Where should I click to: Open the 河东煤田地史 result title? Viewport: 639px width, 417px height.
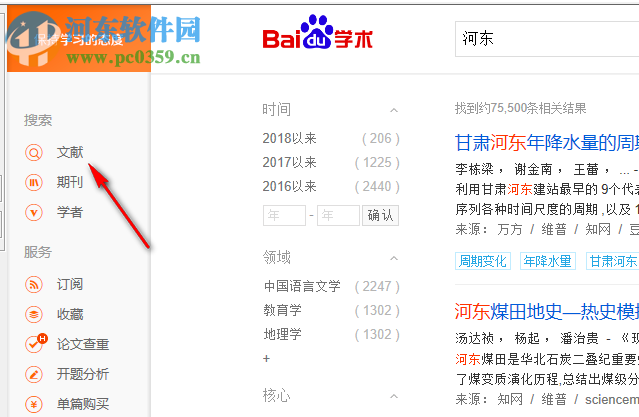click(547, 312)
